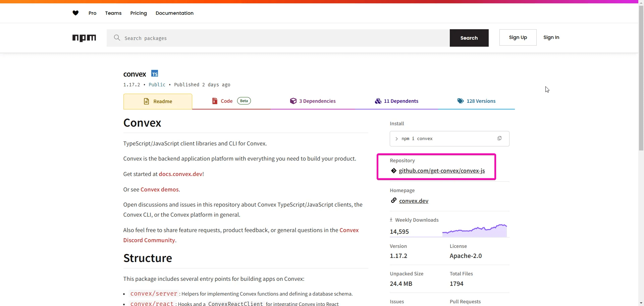View the 3 Dependencies tab
Viewport: 644px width, 306px height.
click(313, 101)
